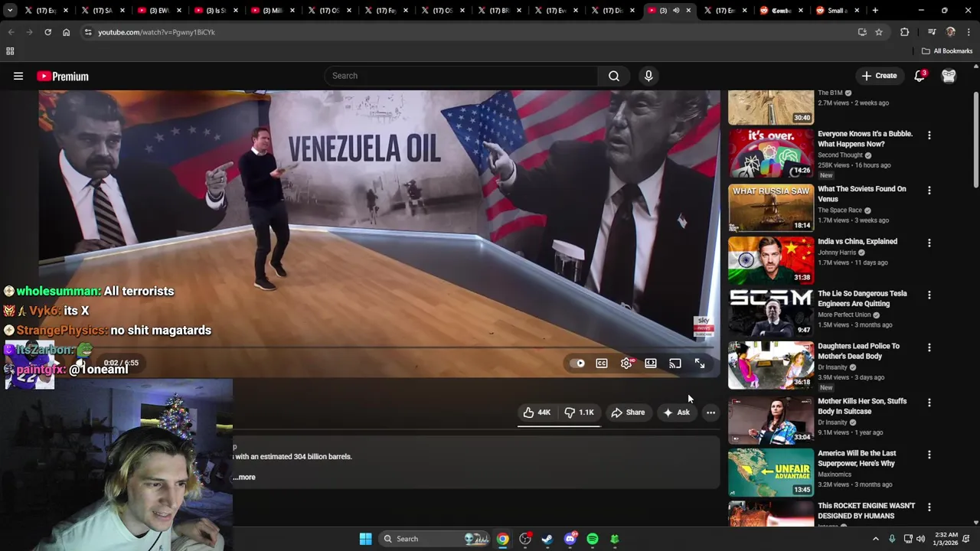
Task: Start voice search with microphone icon
Action: coord(648,76)
